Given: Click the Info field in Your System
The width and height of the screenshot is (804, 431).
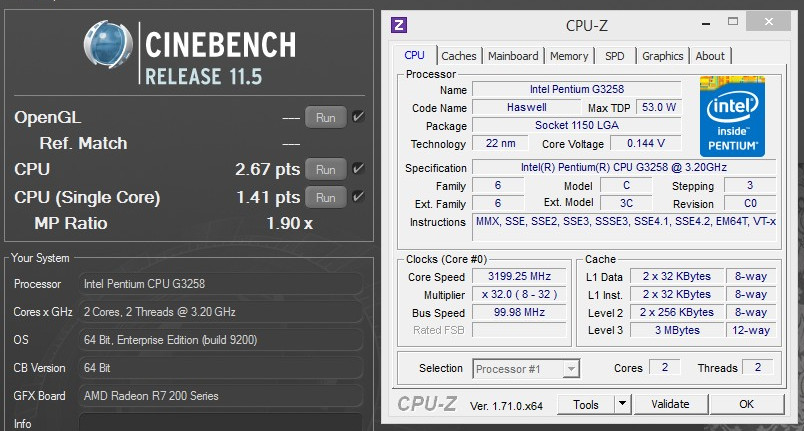Looking at the screenshot, I should (x=220, y=423).
